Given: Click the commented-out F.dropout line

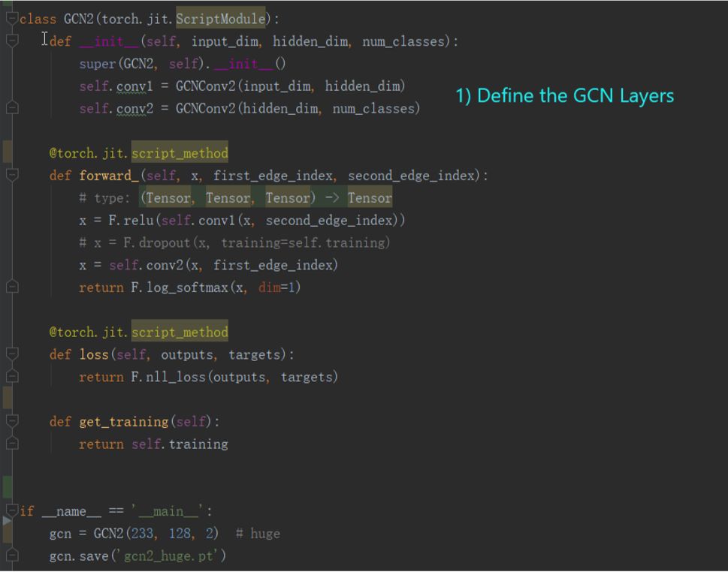Looking at the screenshot, I should point(234,242).
